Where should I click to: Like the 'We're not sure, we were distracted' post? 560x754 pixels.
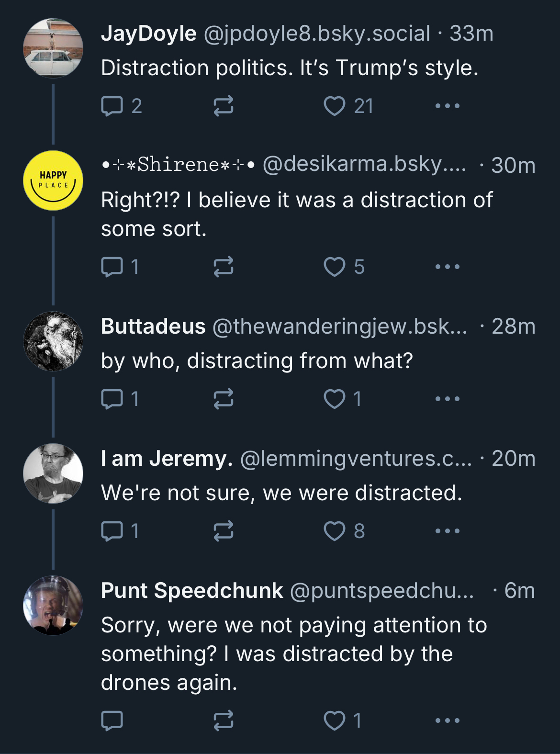point(334,531)
